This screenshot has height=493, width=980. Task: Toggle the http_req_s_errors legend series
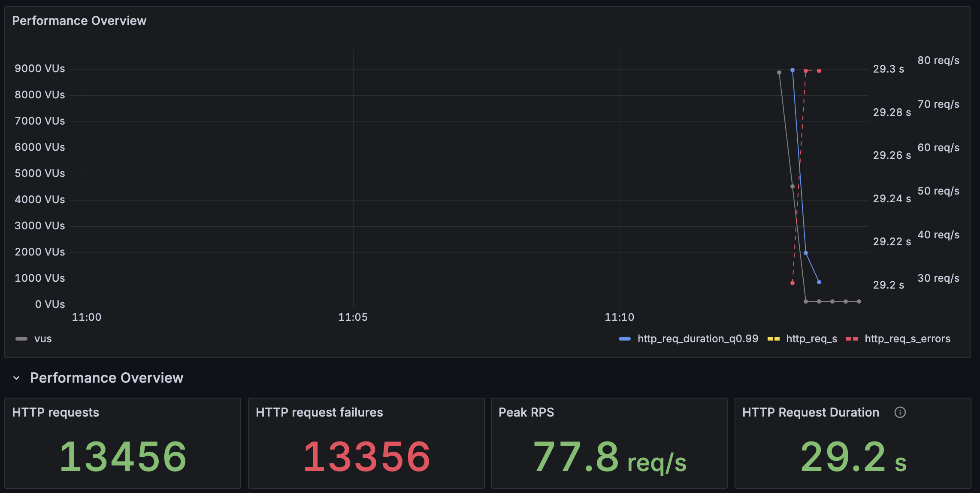point(907,339)
